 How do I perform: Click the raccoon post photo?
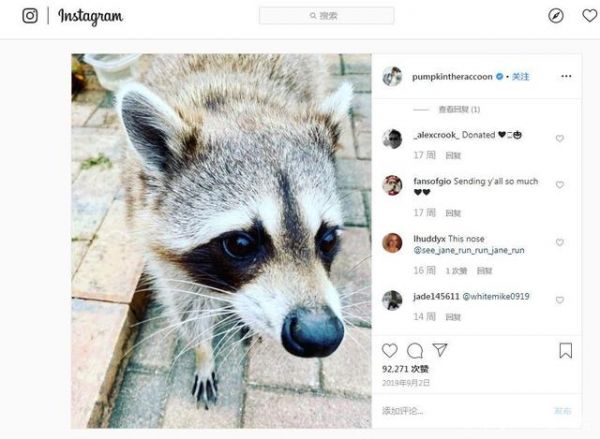pyautogui.click(x=221, y=240)
